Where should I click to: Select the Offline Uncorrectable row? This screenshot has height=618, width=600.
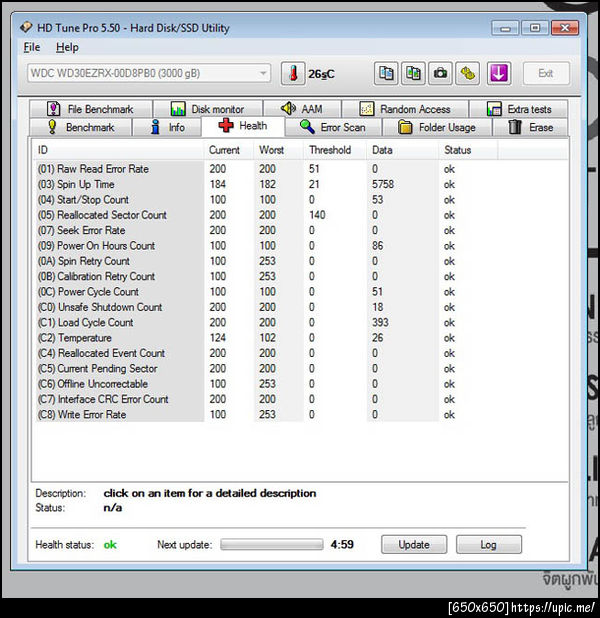266,384
